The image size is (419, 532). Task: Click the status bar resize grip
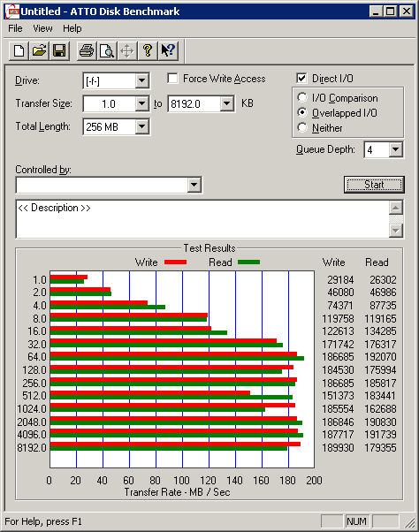pyautogui.click(x=410, y=522)
